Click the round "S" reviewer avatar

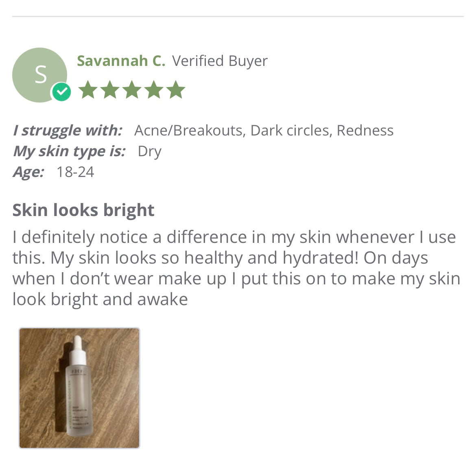39,75
